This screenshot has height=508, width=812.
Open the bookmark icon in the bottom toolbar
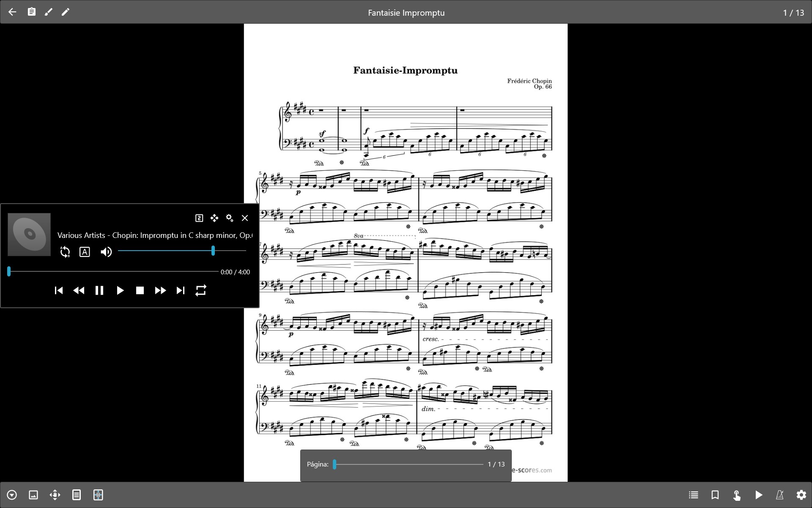[715, 495]
